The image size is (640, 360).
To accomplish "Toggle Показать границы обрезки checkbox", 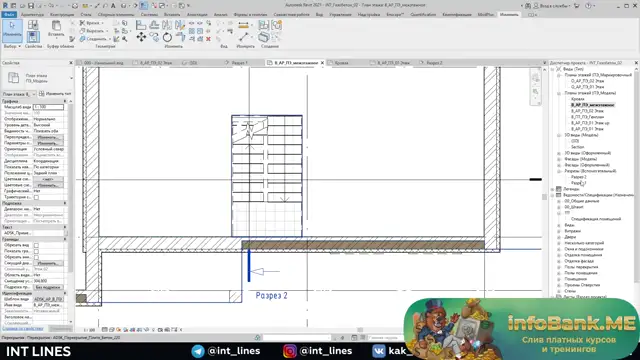I will pos(36,251).
